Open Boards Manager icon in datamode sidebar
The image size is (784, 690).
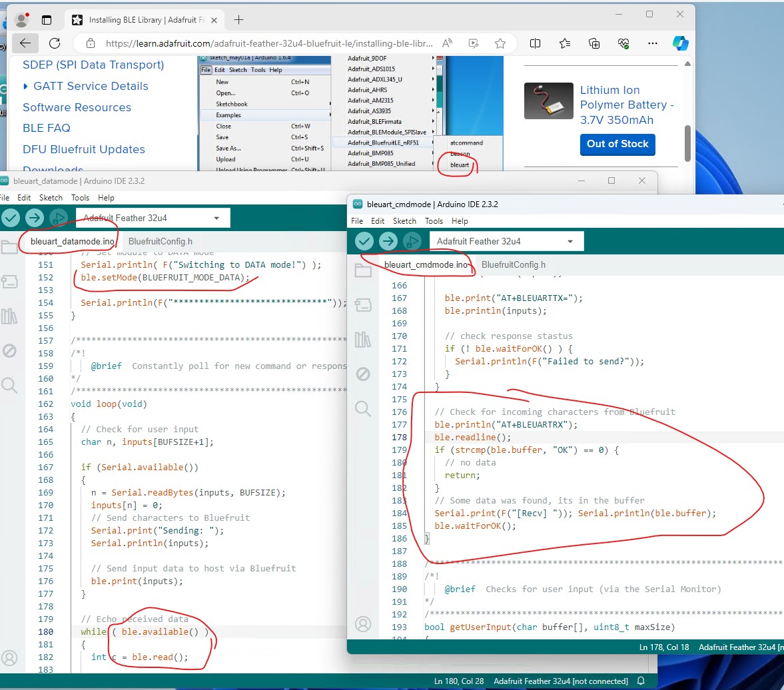pos(9,282)
